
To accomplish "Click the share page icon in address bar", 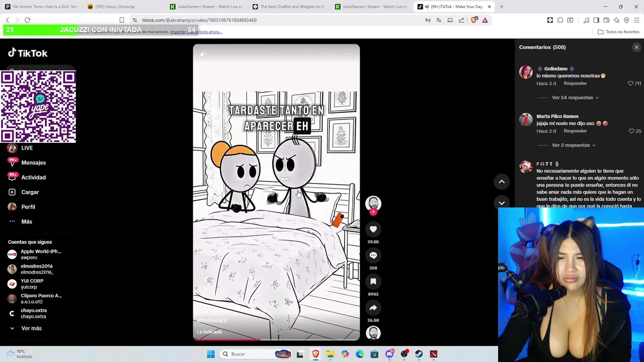I will 461,20.
